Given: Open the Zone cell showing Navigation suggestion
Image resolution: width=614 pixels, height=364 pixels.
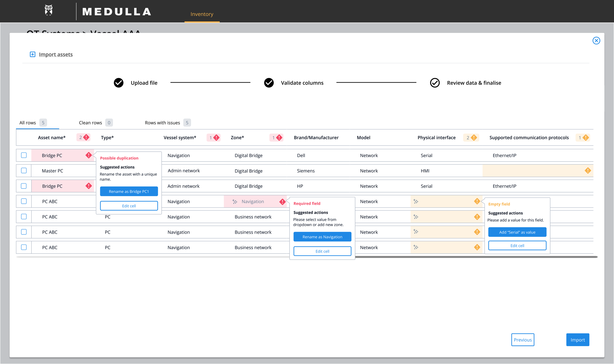Looking at the screenshot, I should click(x=253, y=202).
